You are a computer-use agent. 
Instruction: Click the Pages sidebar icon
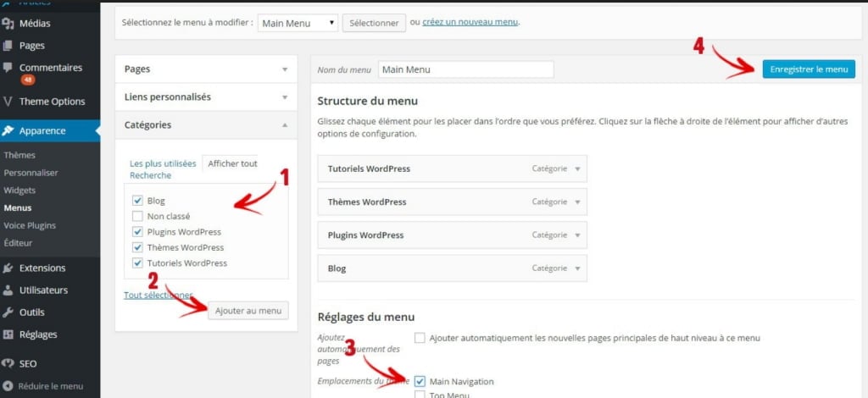pyautogui.click(x=8, y=46)
